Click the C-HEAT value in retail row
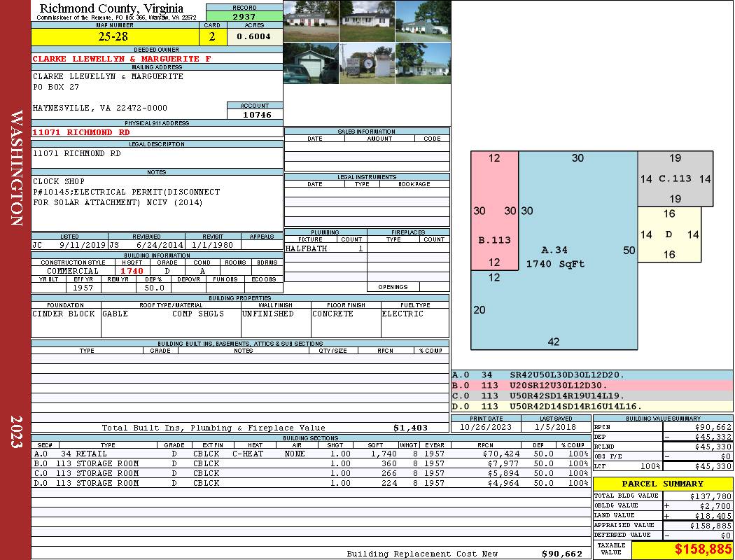Screen dimensions: 735x560 248,454
